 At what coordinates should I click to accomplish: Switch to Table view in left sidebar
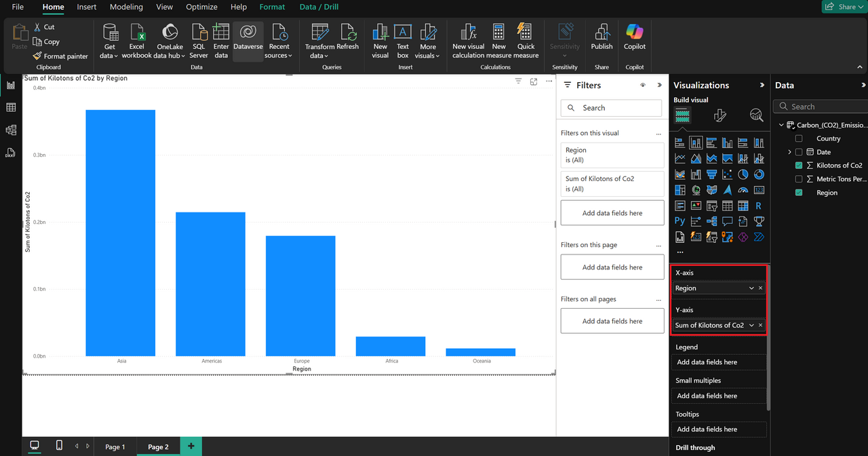11,107
